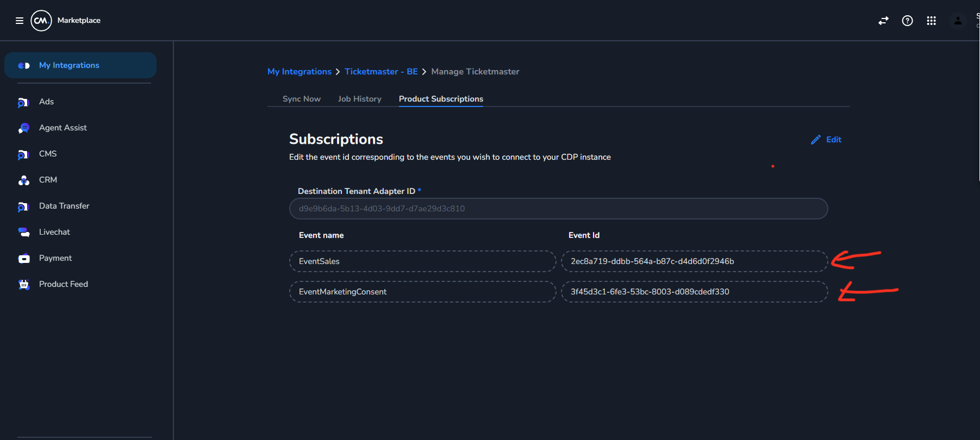Open the help question mark icon
The height and width of the screenshot is (440, 980).
coord(907,21)
